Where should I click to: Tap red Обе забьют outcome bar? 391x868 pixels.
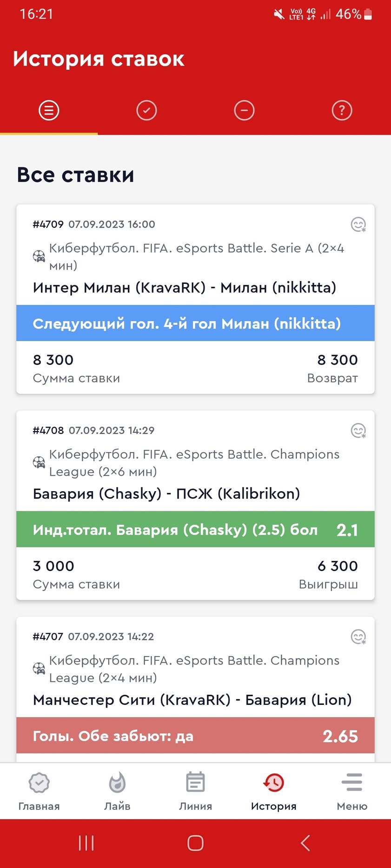point(195,736)
